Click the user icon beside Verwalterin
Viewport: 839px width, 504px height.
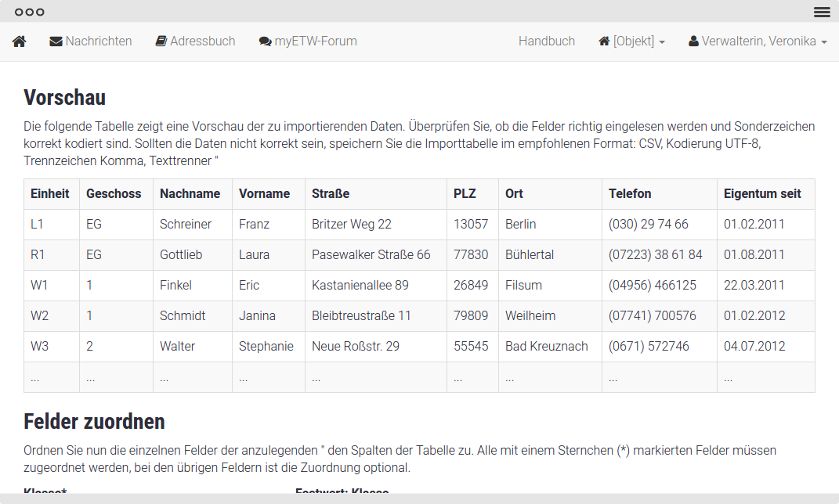693,41
